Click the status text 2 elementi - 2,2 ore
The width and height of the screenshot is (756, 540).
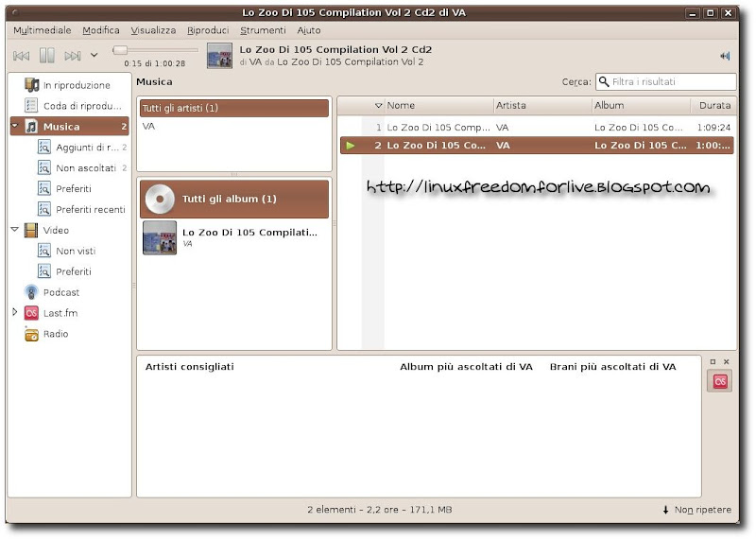[380, 510]
